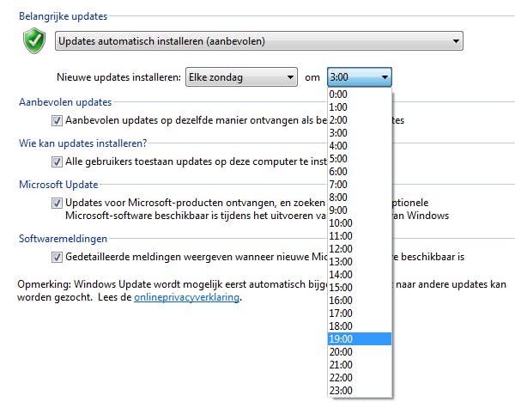Pick 9:00 as installation time
Image resolution: width=521 pixels, height=420 pixels.
click(x=359, y=210)
